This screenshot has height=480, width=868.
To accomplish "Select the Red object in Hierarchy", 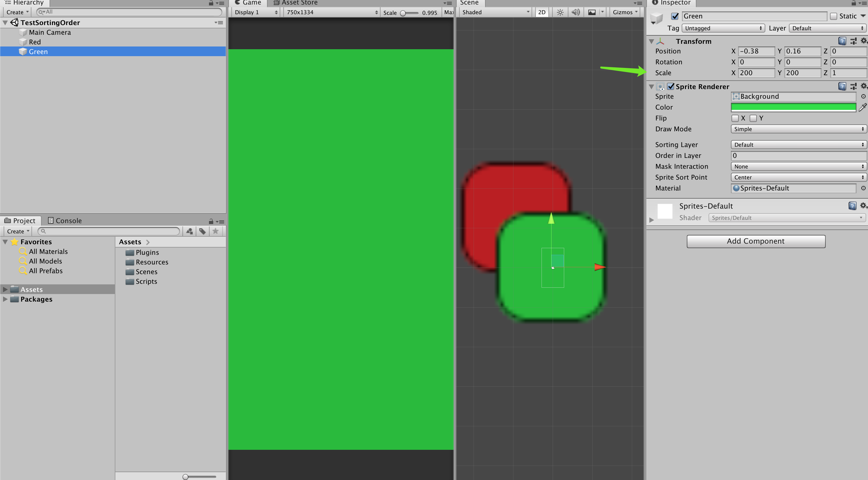I will click(35, 42).
